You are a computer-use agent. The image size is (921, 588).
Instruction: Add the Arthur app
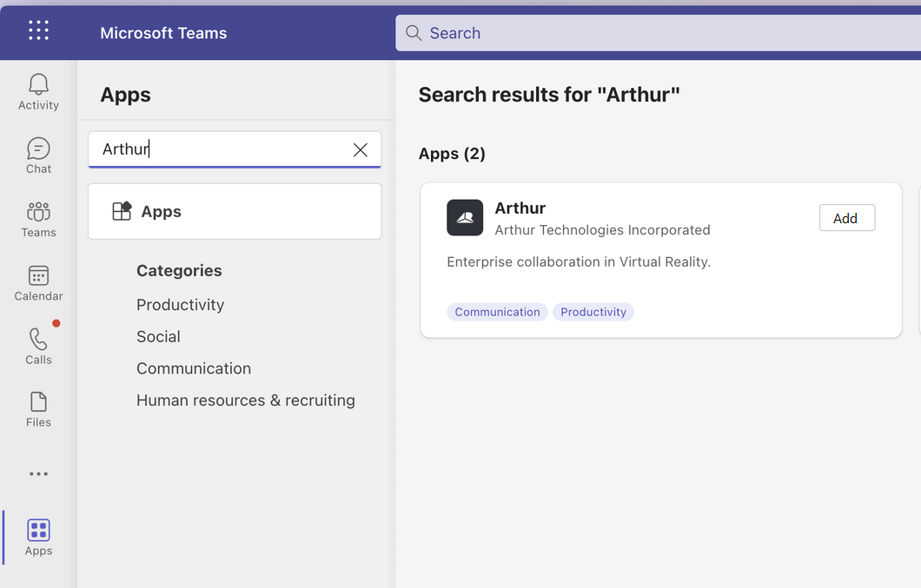coord(846,217)
